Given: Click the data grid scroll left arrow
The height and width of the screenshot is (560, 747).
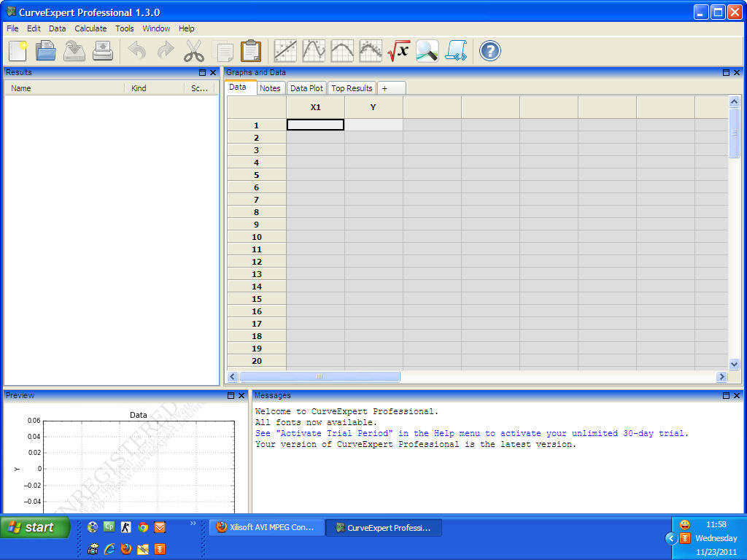Looking at the screenshot, I should tap(233, 377).
